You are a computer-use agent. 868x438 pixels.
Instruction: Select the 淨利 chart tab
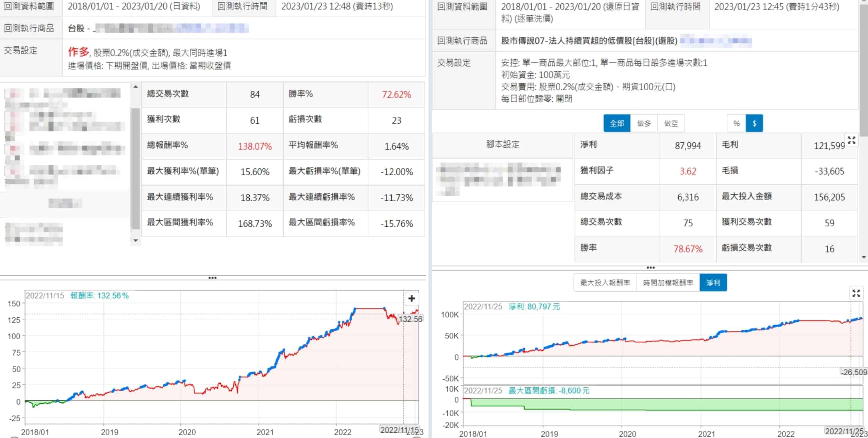pos(713,283)
